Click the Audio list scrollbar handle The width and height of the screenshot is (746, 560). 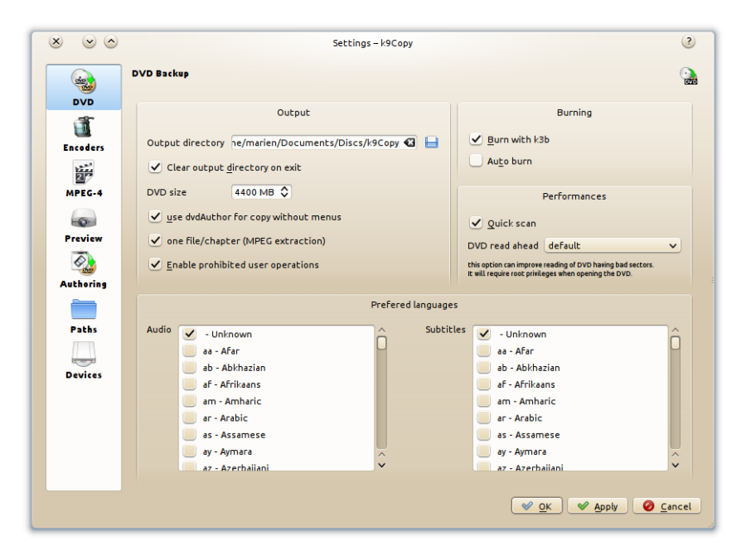coord(381,343)
